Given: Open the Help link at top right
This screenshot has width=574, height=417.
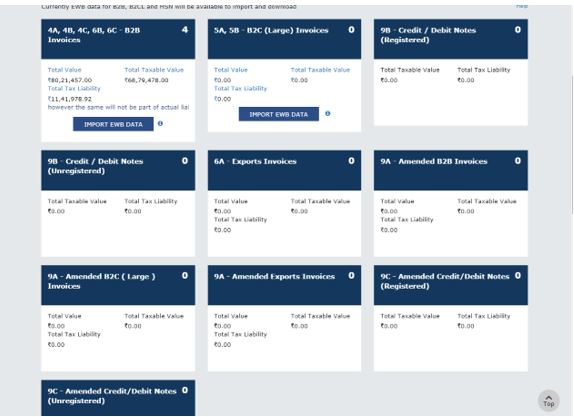Looking at the screenshot, I should [x=522, y=6].
